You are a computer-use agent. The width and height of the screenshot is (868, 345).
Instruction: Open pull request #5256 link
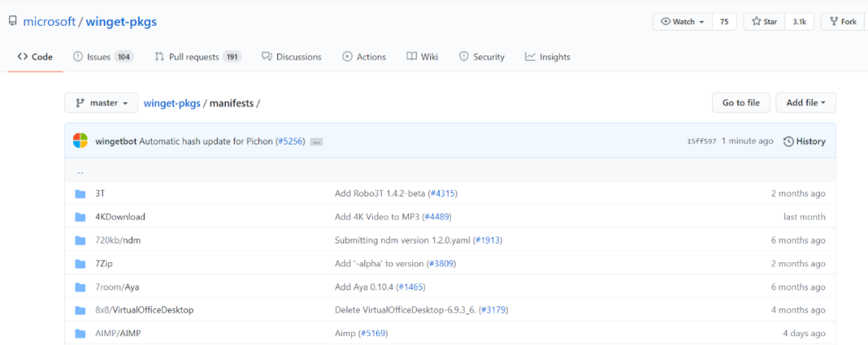[289, 142]
